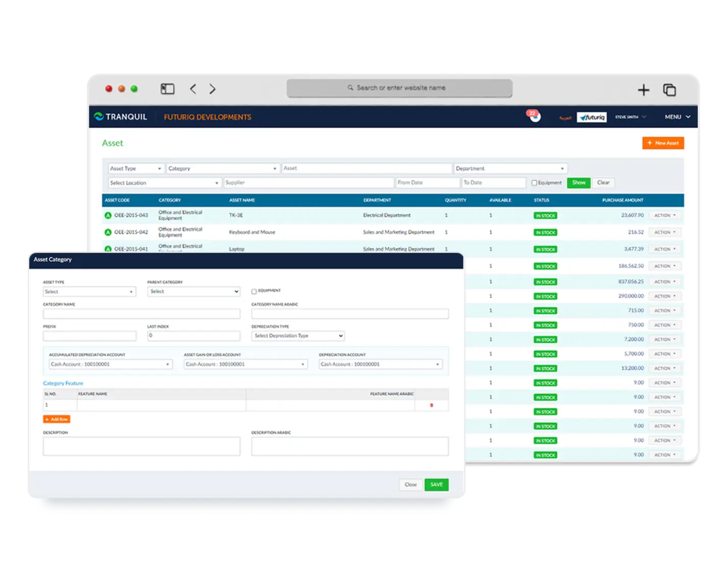Tick the Equipment checkbox in asset filters
The height and width of the screenshot is (581, 728).
tap(534, 183)
